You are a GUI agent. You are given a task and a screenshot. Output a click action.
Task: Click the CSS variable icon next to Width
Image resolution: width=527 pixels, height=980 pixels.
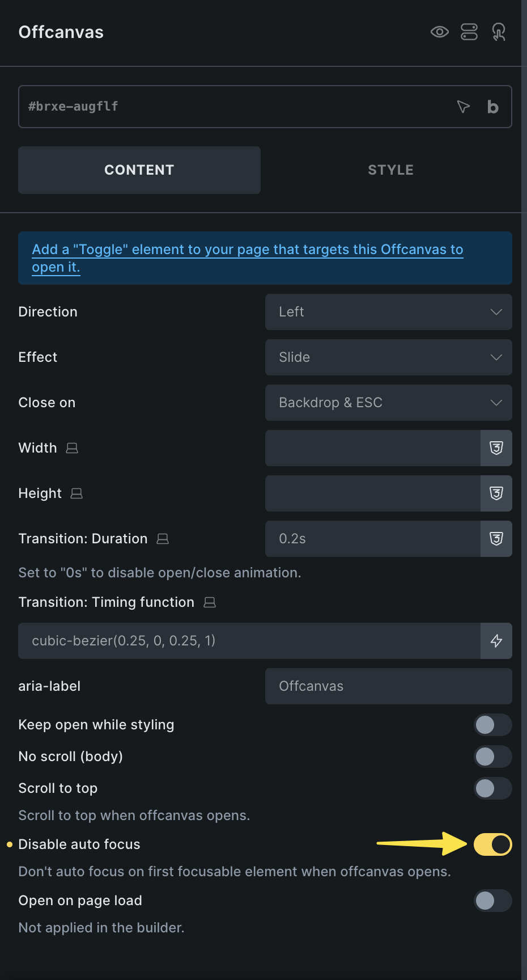pos(496,448)
